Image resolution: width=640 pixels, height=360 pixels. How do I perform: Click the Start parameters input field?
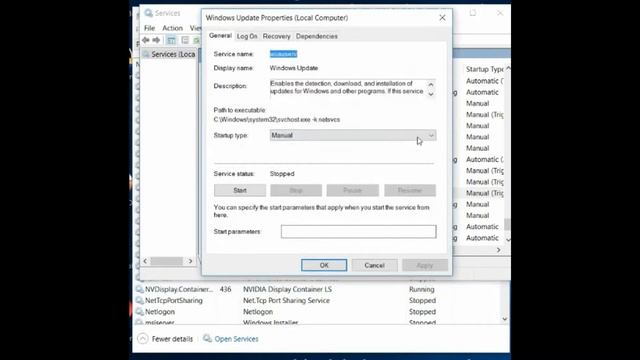(x=358, y=231)
